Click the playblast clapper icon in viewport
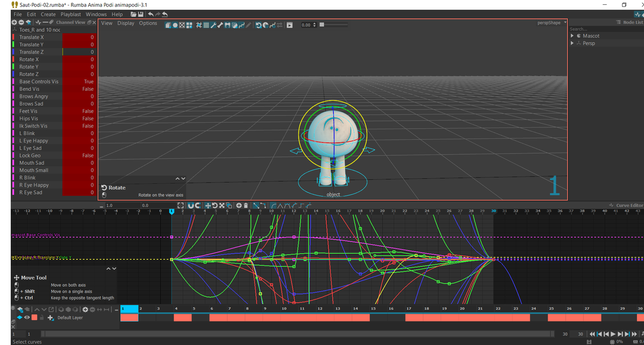 pos(289,25)
